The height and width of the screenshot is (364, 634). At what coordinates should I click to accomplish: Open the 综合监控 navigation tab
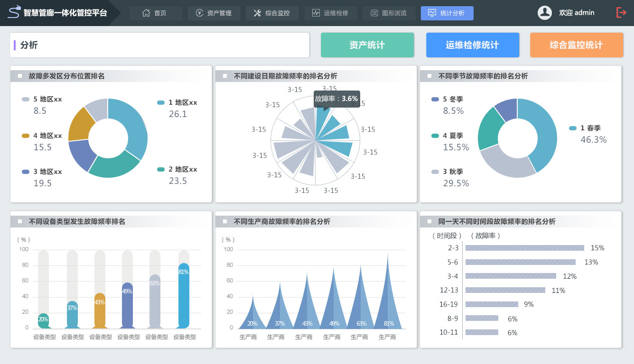272,13
